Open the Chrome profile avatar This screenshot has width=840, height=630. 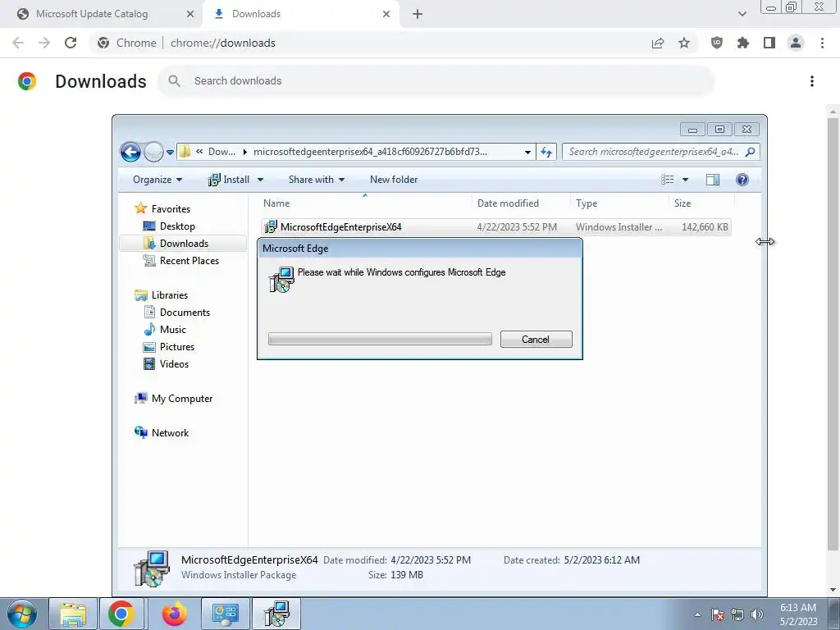coord(796,43)
